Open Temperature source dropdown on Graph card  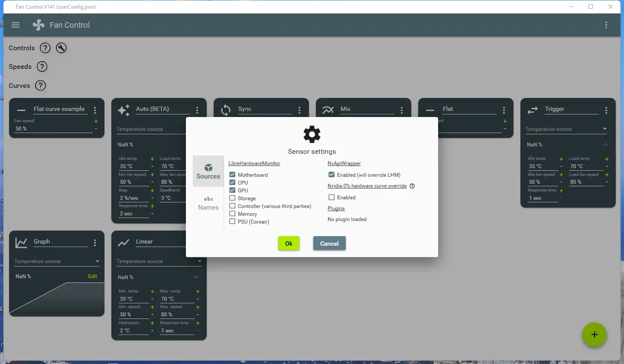click(57, 261)
